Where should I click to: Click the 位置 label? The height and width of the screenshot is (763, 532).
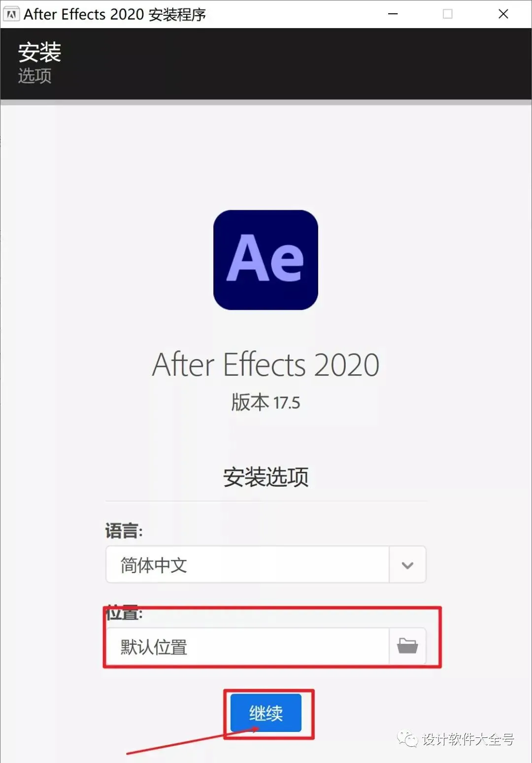click(x=124, y=613)
